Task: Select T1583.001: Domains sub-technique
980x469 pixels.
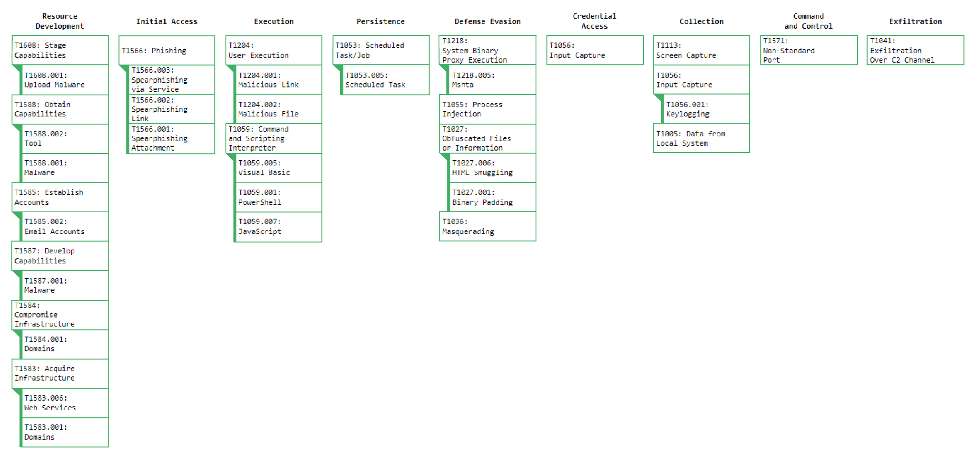Action: click(64, 432)
